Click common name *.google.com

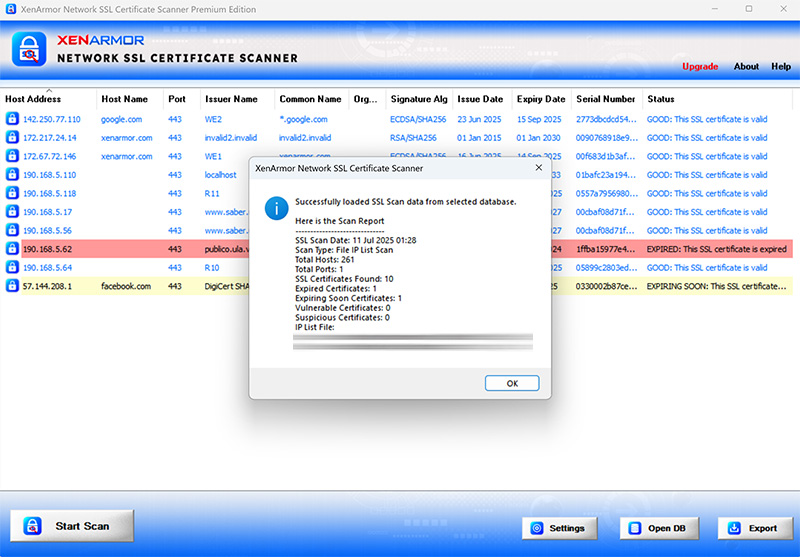(303, 119)
